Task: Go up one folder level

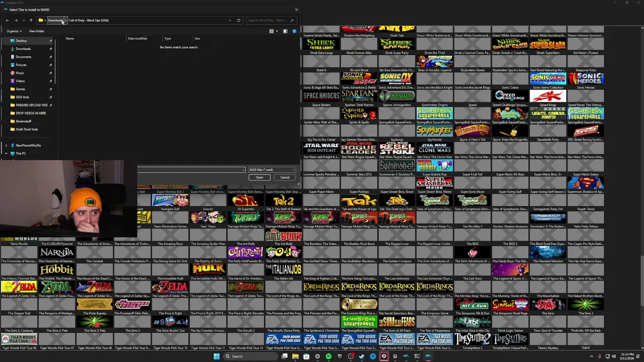Action: click(31, 20)
